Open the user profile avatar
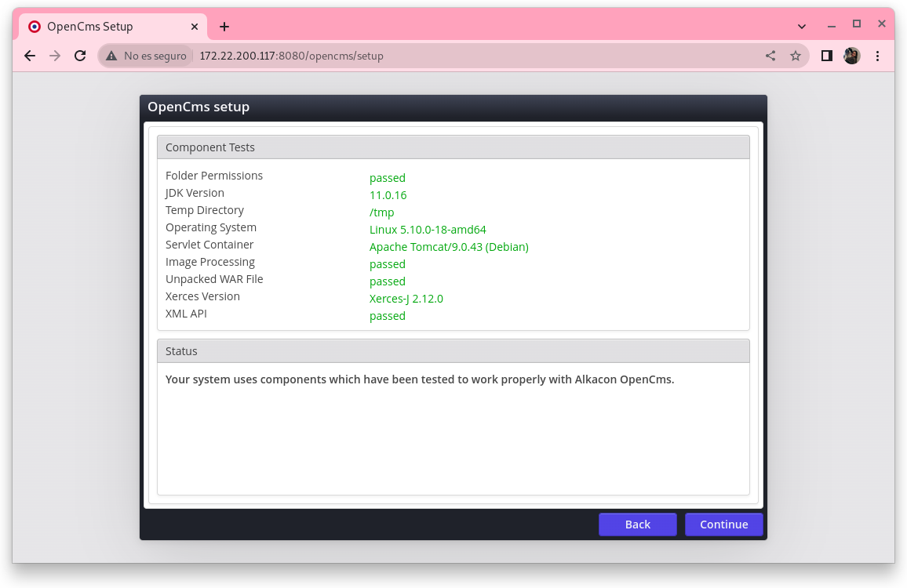 851,56
